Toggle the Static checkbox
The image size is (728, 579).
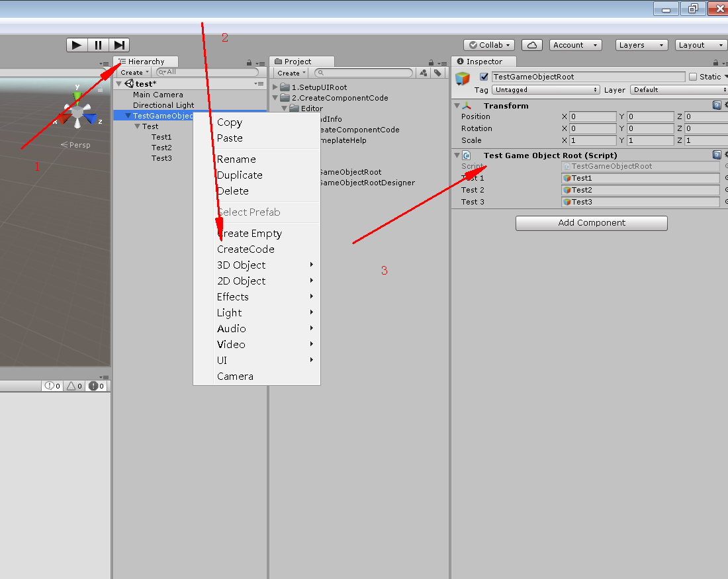pos(693,77)
